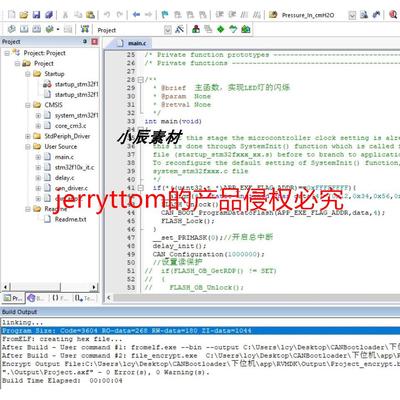
Task: Expand the core_cm3.c tree node
Action: [38, 126]
